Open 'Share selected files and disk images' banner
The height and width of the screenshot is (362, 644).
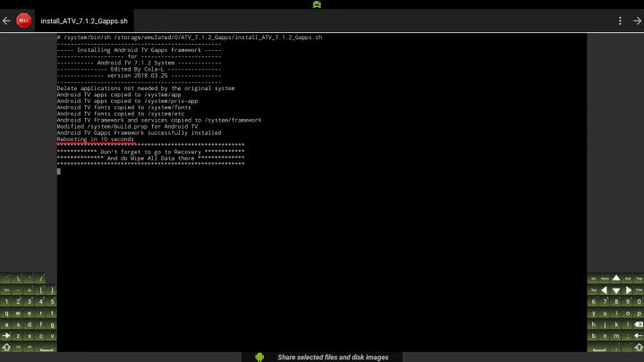point(322,357)
